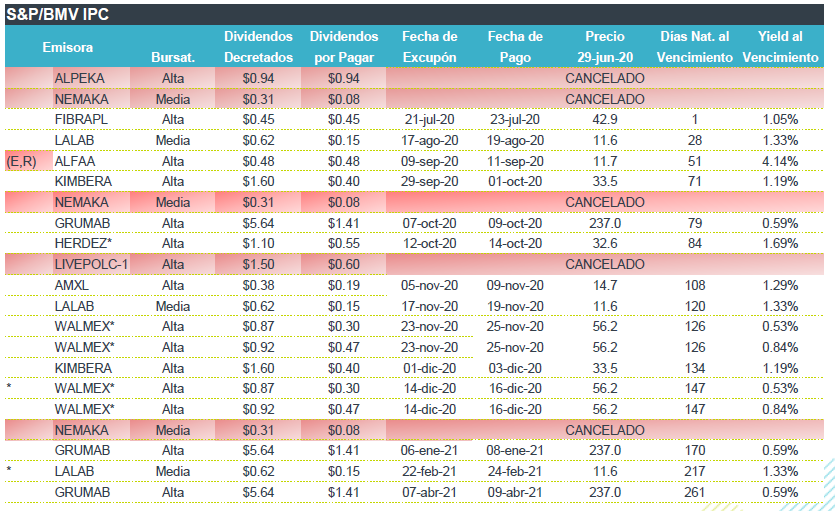835x511 pixels.
Task: Click the price value 32.6
Action: click(x=605, y=243)
